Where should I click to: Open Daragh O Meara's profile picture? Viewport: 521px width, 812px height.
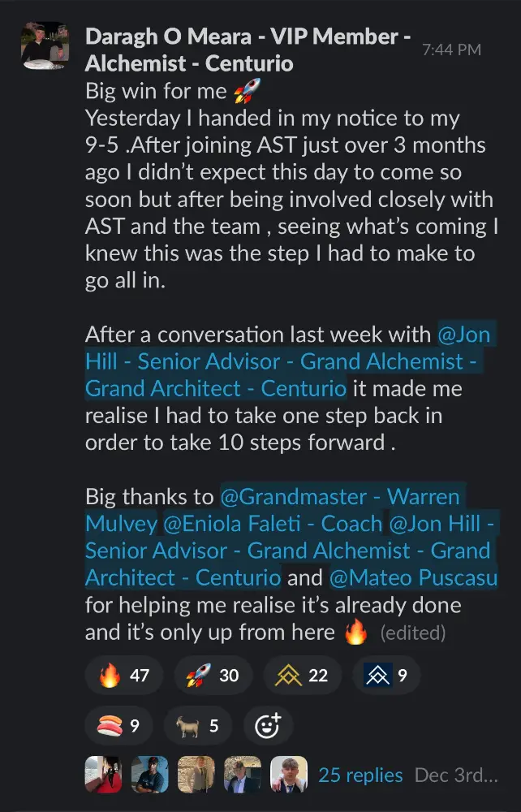(45, 45)
